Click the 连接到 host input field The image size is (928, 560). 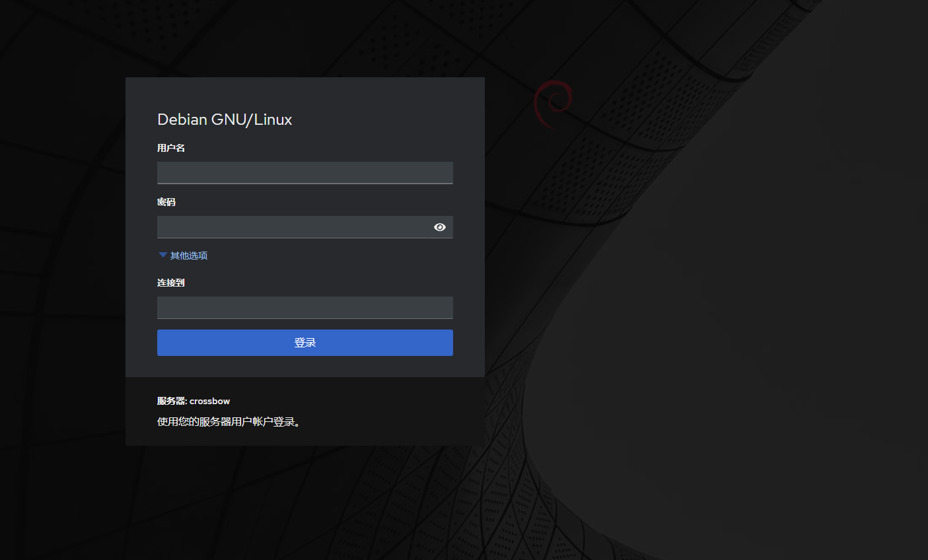tap(304, 308)
